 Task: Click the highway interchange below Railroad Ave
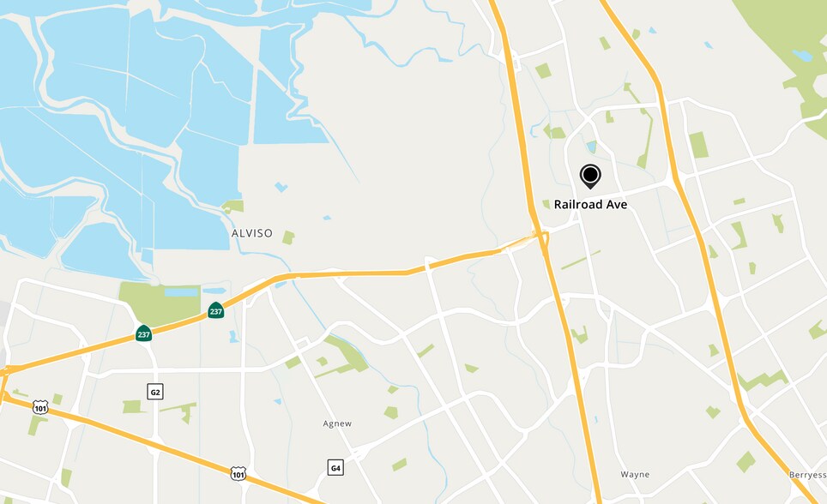click(543, 240)
